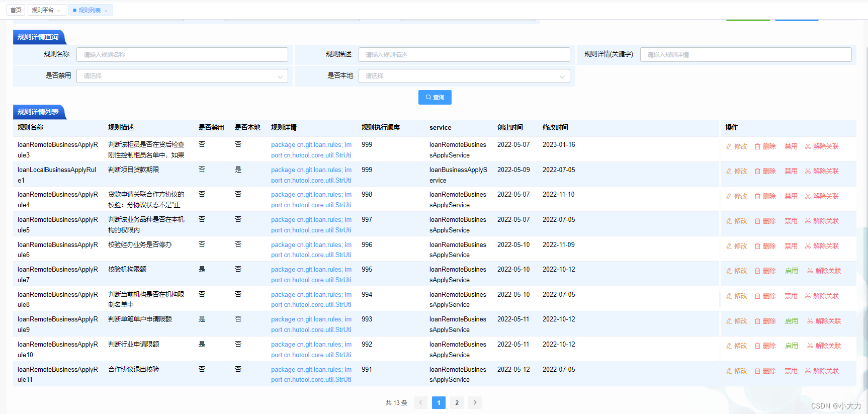Focus the 规则描述 input field
The image size is (868, 414).
coord(464,54)
